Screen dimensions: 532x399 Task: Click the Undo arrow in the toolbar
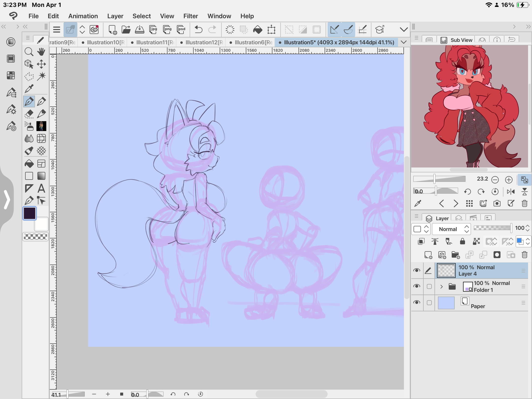pyautogui.click(x=198, y=30)
